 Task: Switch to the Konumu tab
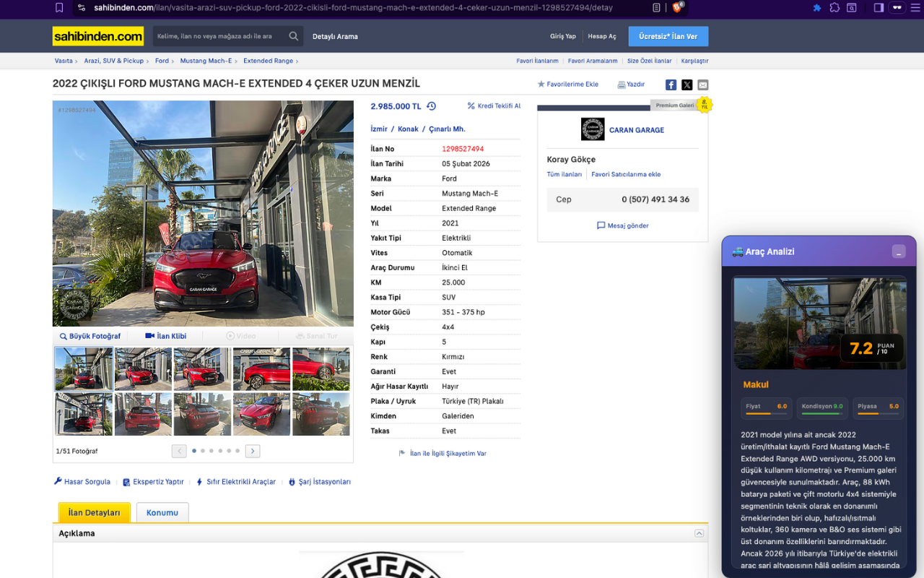(162, 512)
